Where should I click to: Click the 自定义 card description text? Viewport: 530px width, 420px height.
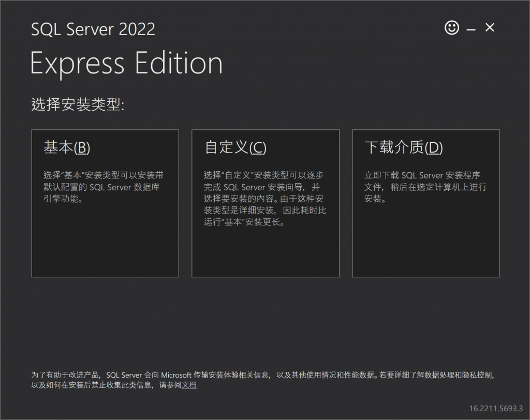(263, 197)
